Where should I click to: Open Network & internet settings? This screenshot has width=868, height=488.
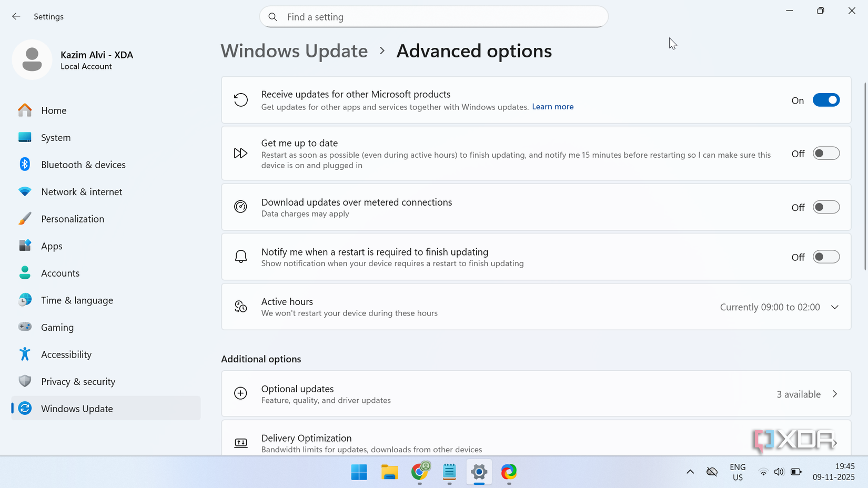82,191
